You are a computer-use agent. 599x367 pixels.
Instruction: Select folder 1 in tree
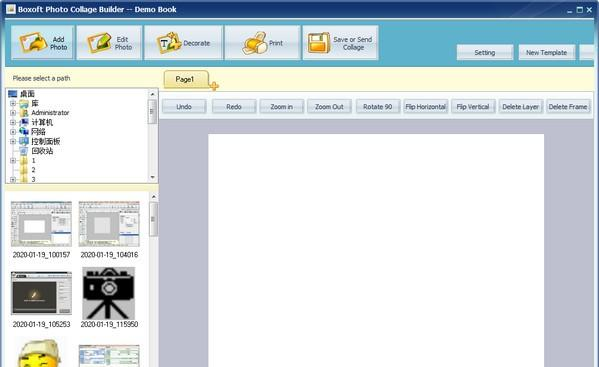28,160
